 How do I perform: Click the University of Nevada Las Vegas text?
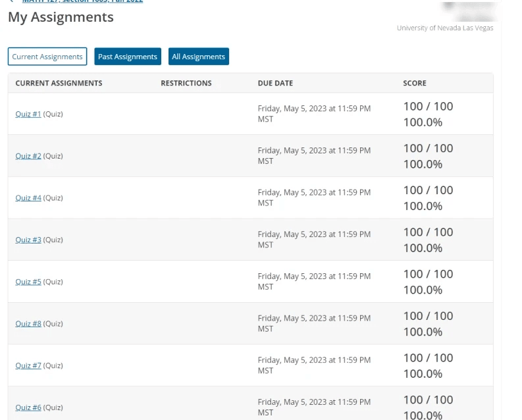tap(445, 28)
